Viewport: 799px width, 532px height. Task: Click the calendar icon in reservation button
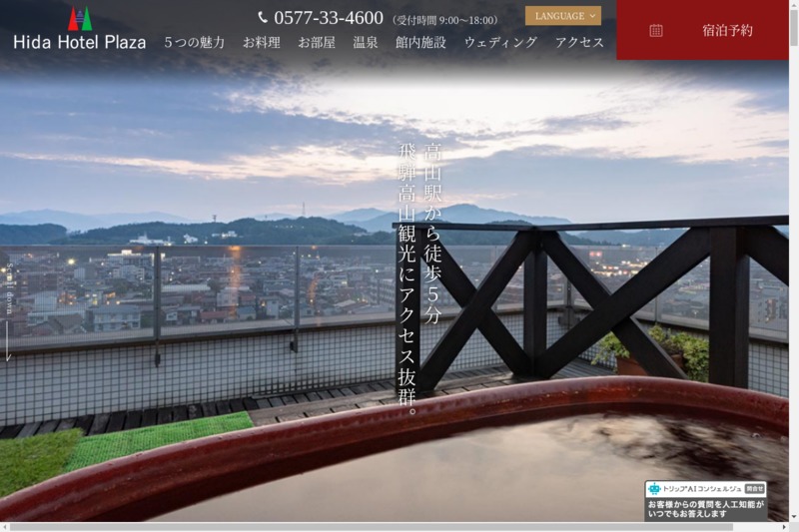(656, 30)
